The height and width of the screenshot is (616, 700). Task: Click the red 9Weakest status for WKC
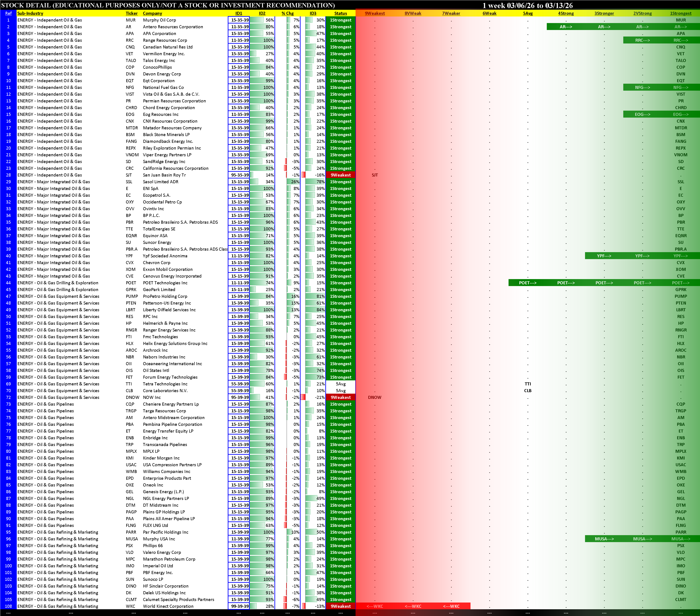pyautogui.click(x=340, y=606)
